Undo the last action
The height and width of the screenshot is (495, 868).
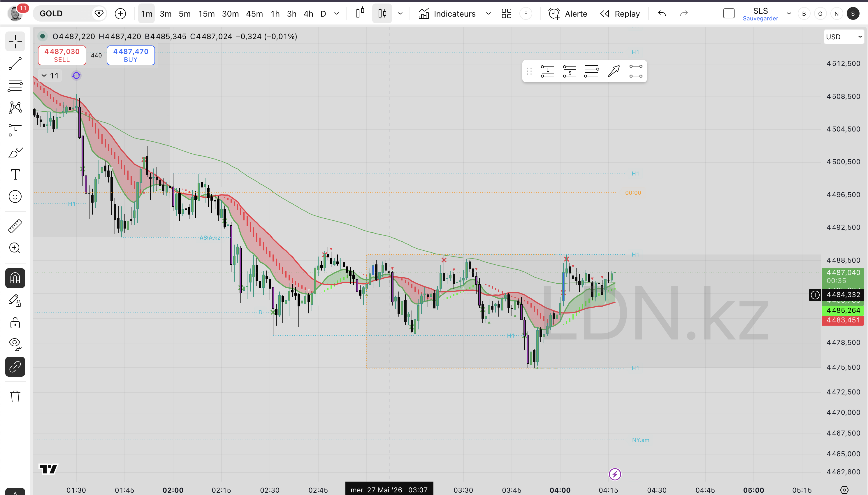click(662, 14)
